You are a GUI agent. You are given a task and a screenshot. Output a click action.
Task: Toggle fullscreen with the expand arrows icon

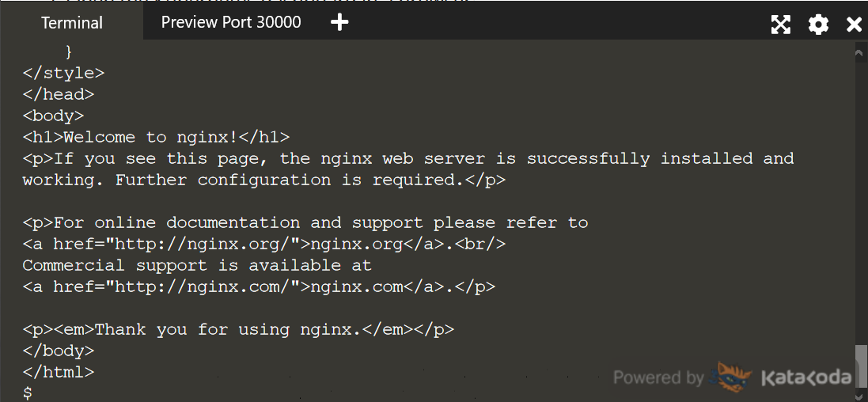click(x=780, y=25)
